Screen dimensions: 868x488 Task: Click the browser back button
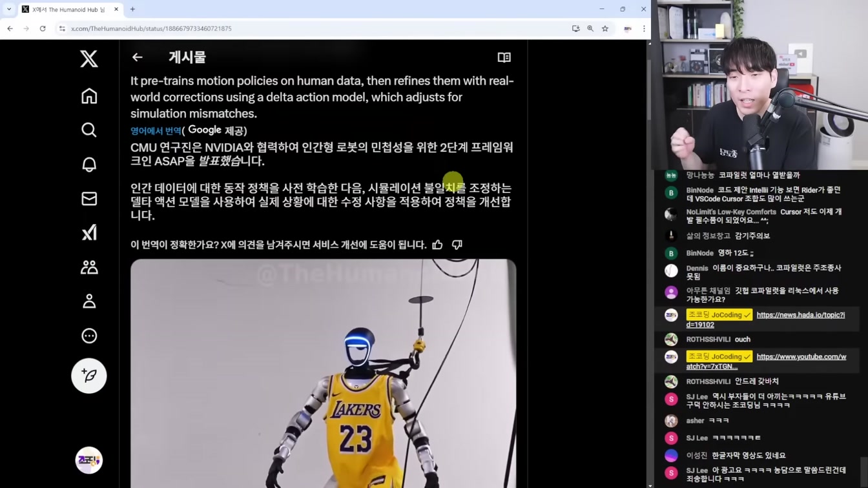click(10, 28)
